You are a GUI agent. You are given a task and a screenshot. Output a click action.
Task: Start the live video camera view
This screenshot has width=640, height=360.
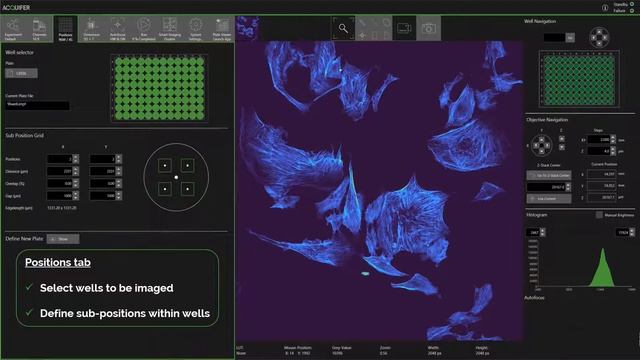click(404, 28)
